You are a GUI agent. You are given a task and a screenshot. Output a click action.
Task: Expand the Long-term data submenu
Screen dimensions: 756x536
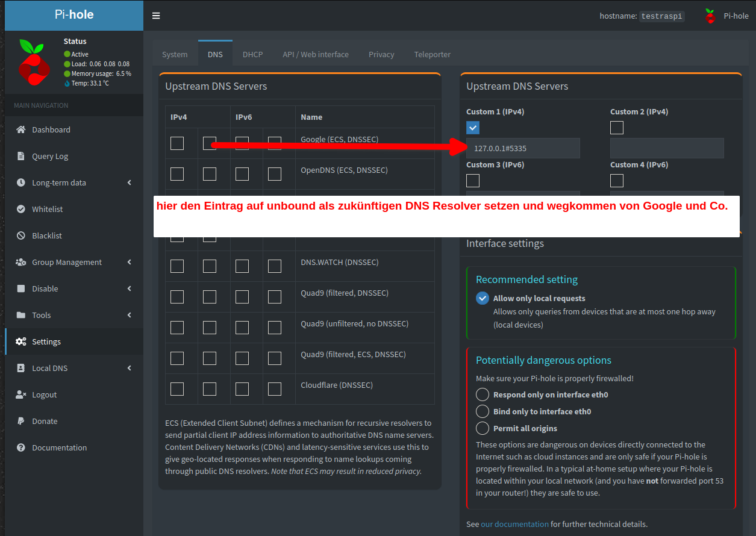pyautogui.click(x=130, y=182)
